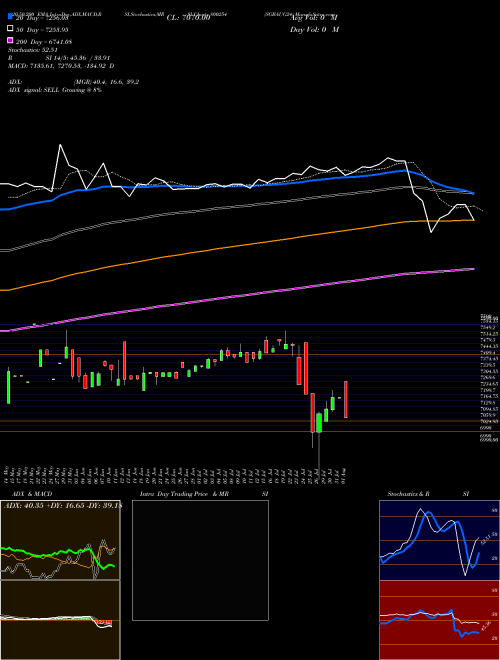Click the MACD values line in the header
This screenshot has width=500, height=660.
[x=61, y=66]
